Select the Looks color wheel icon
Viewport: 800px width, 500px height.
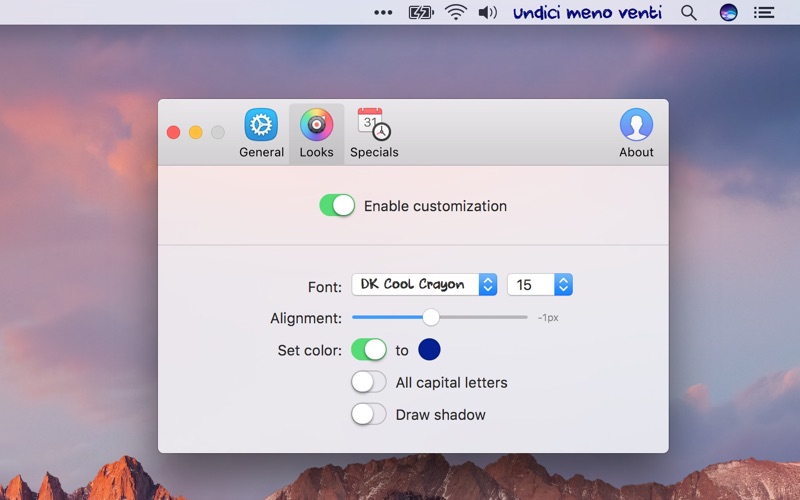tap(316, 126)
